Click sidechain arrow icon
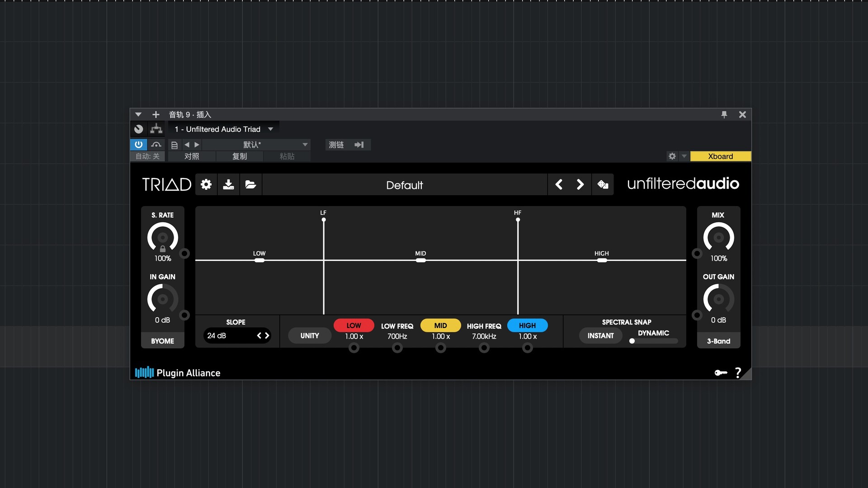Viewport: 868px width, 488px height. (x=359, y=145)
